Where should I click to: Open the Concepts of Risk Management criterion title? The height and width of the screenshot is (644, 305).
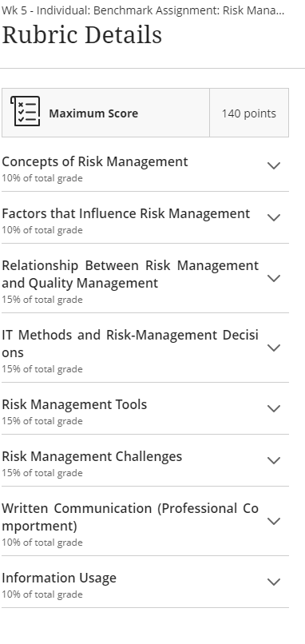coord(95,162)
